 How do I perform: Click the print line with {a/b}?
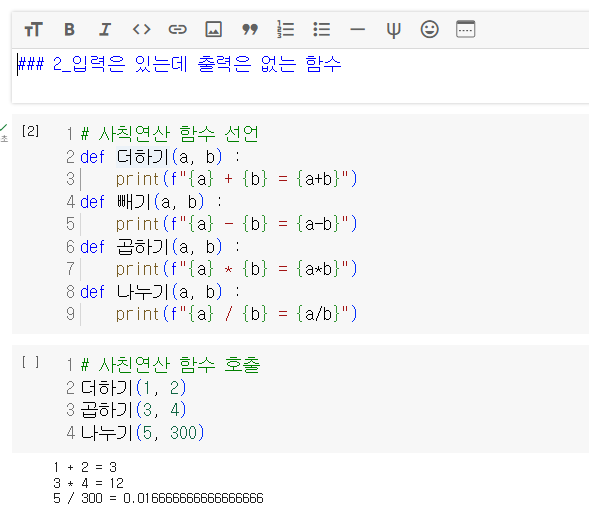pyautogui.click(x=236, y=314)
